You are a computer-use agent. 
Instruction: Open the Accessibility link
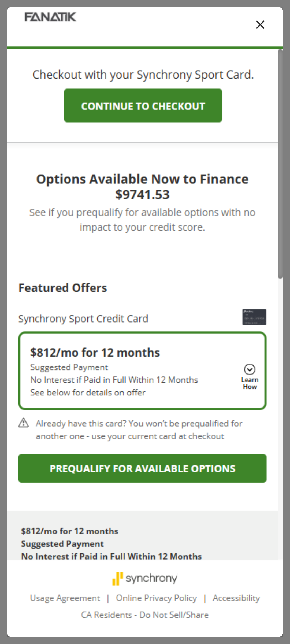[236, 598]
